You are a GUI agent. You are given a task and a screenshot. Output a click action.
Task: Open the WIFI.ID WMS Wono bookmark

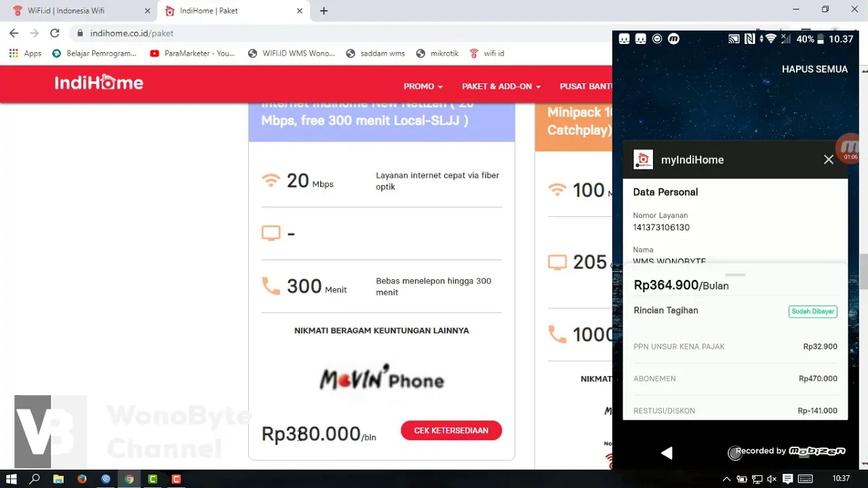pyautogui.click(x=292, y=53)
